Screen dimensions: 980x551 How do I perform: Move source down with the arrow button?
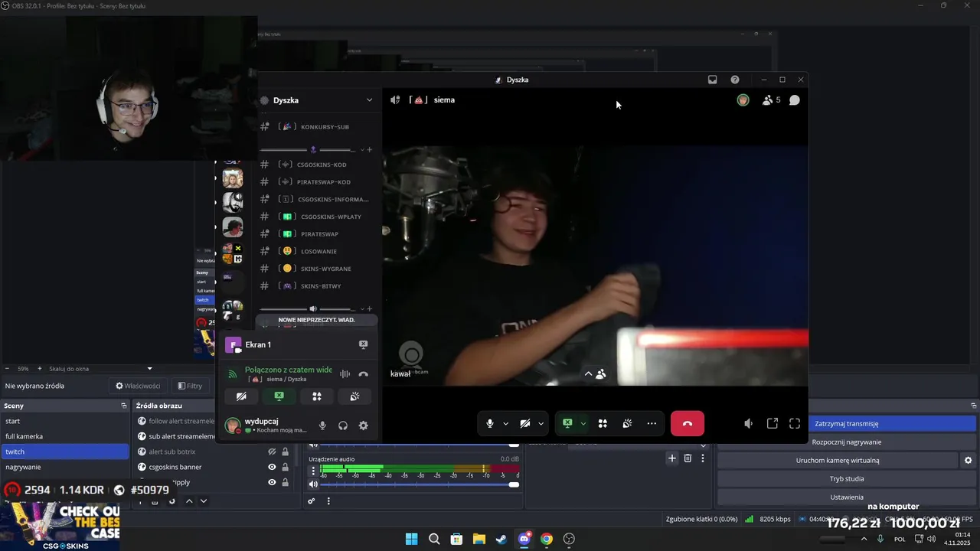[204, 501]
